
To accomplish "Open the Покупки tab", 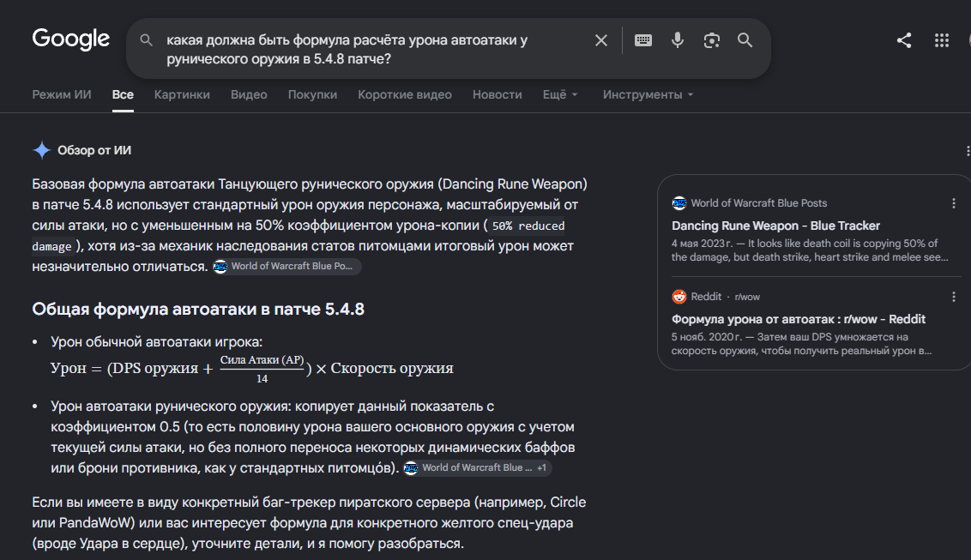I will pos(313,94).
